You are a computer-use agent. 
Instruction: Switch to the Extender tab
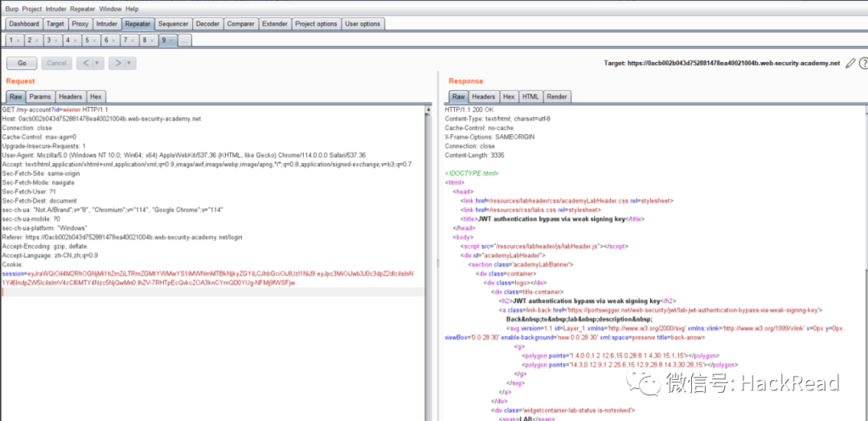[275, 24]
